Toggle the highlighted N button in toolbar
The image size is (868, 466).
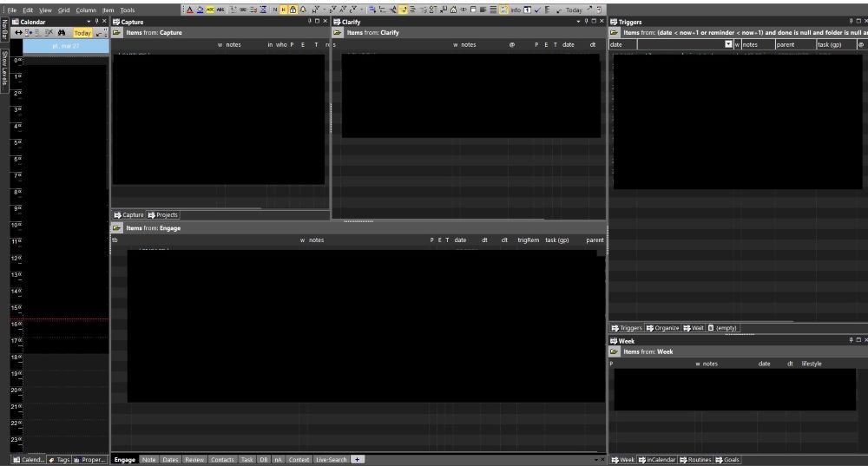pos(283,10)
